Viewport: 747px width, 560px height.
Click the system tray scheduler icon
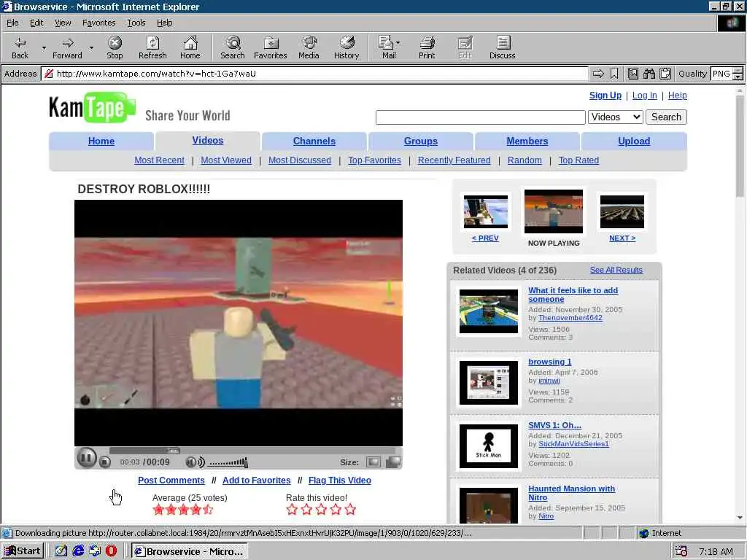681,551
